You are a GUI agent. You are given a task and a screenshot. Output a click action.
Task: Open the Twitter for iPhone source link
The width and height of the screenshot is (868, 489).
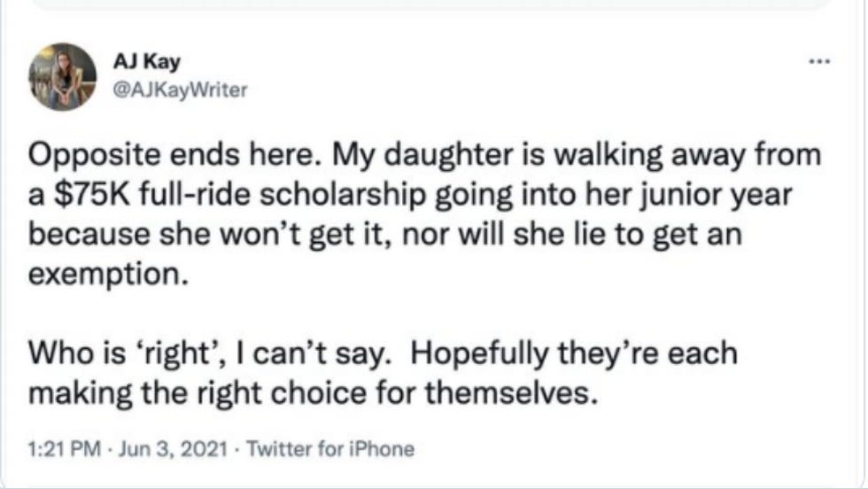point(329,449)
